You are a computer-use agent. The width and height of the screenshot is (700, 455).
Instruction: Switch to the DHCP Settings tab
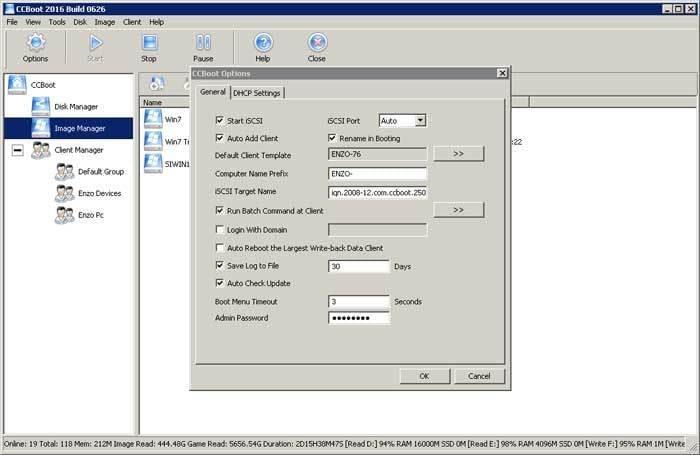click(x=257, y=93)
